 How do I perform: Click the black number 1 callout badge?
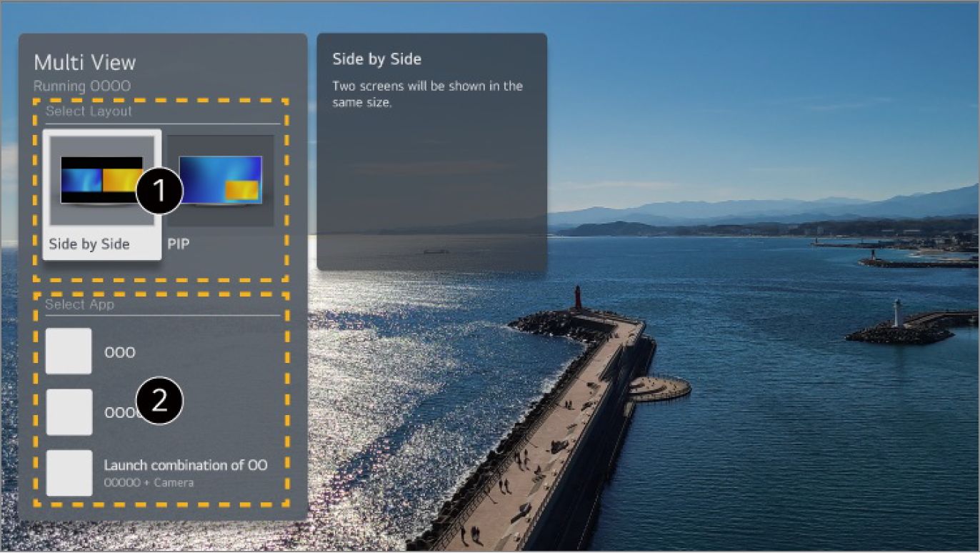click(x=159, y=190)
